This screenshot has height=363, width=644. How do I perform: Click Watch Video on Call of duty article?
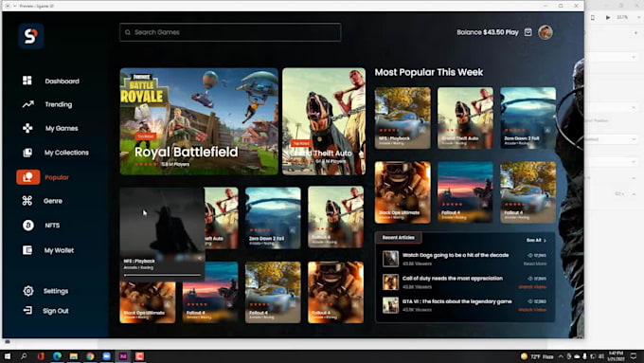tap(532, 287)
